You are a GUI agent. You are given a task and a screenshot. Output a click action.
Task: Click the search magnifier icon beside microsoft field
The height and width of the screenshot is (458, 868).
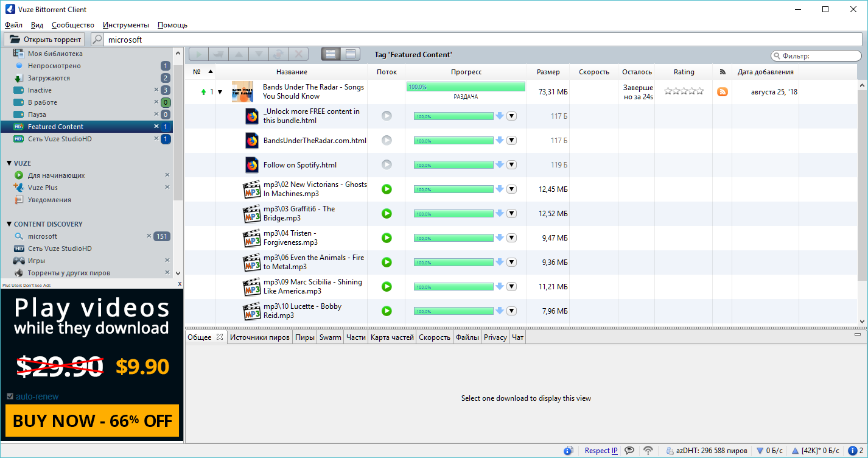97,40
